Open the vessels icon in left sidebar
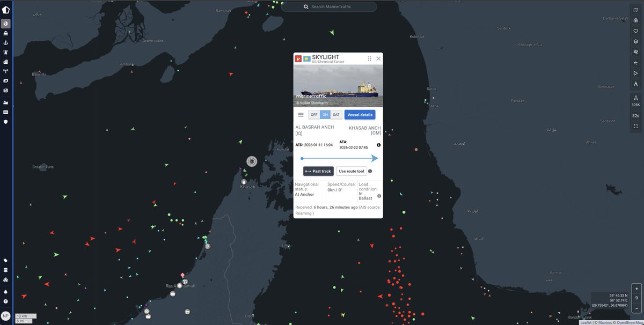644x325 pixels. click(x=6, y=33)
